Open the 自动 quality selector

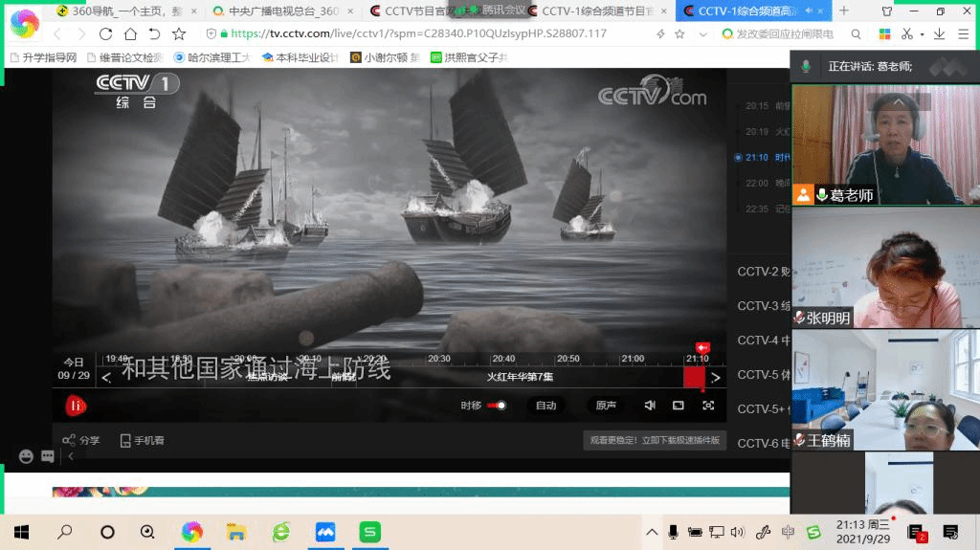546,406
